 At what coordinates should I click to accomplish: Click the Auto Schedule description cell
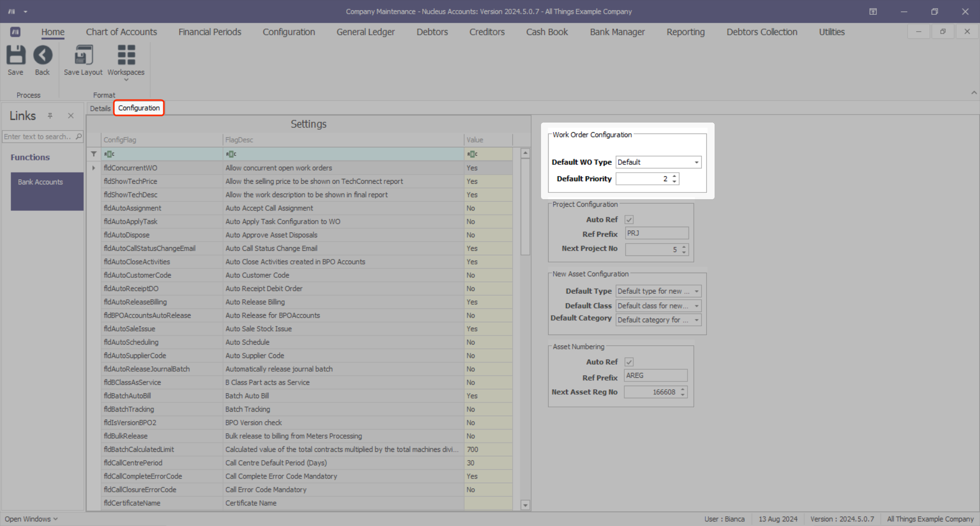(x=344, y=342)
